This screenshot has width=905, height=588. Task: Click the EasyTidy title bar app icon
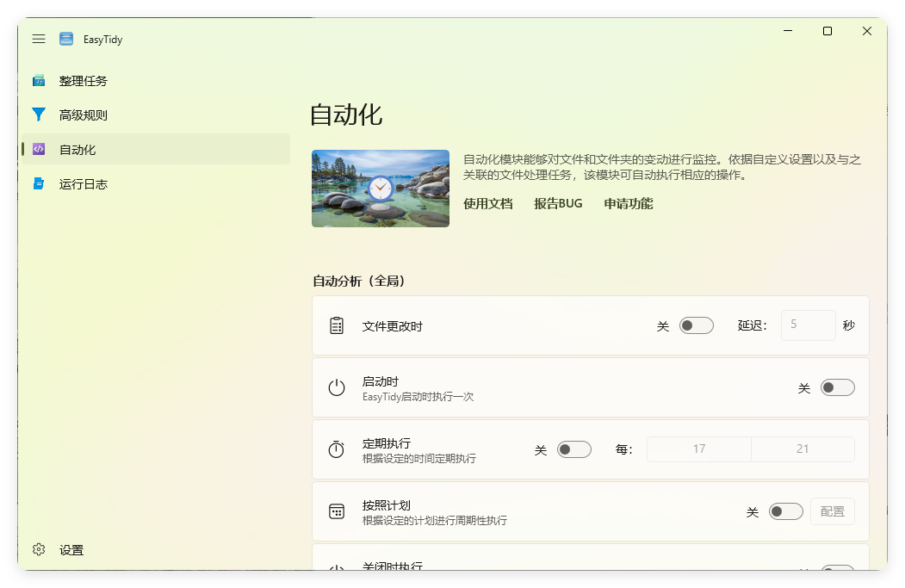(x=66, y=38)
